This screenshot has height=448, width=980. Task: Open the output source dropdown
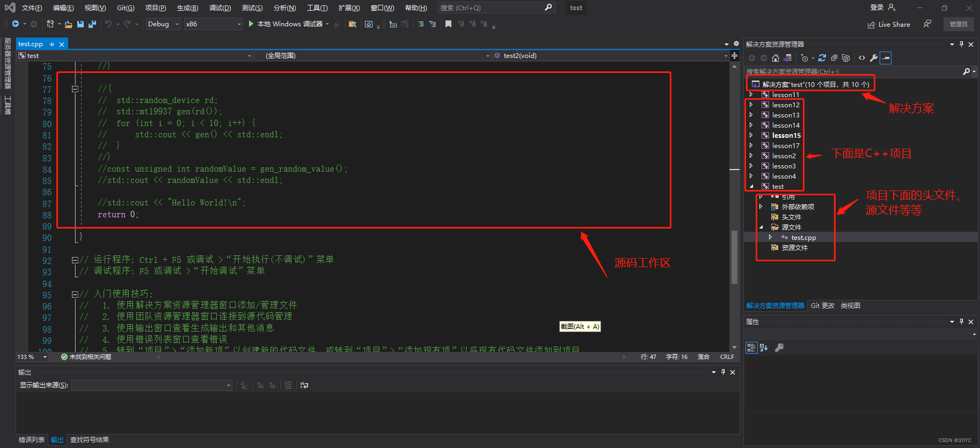coord(152,385)
